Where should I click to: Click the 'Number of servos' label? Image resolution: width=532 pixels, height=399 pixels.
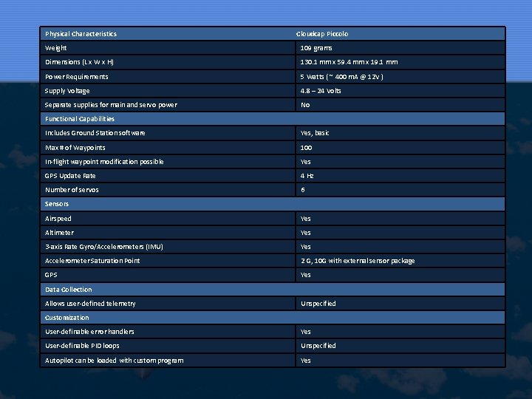72,190
